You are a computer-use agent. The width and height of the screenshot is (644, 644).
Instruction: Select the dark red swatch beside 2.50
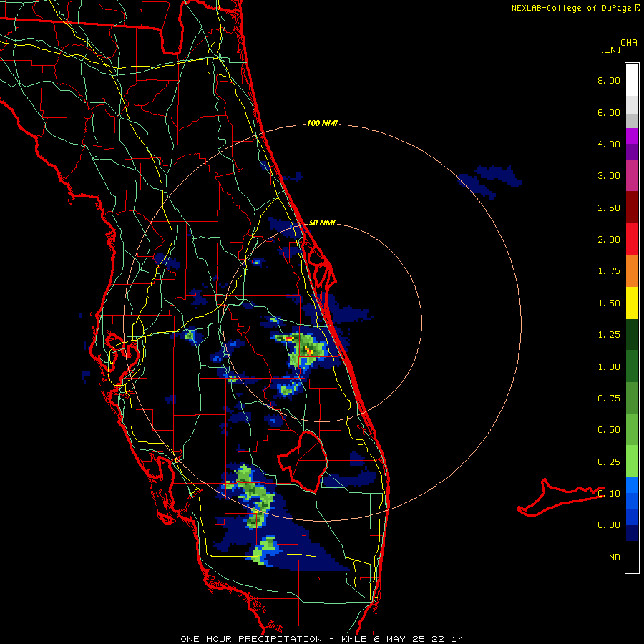coord(632,208)
